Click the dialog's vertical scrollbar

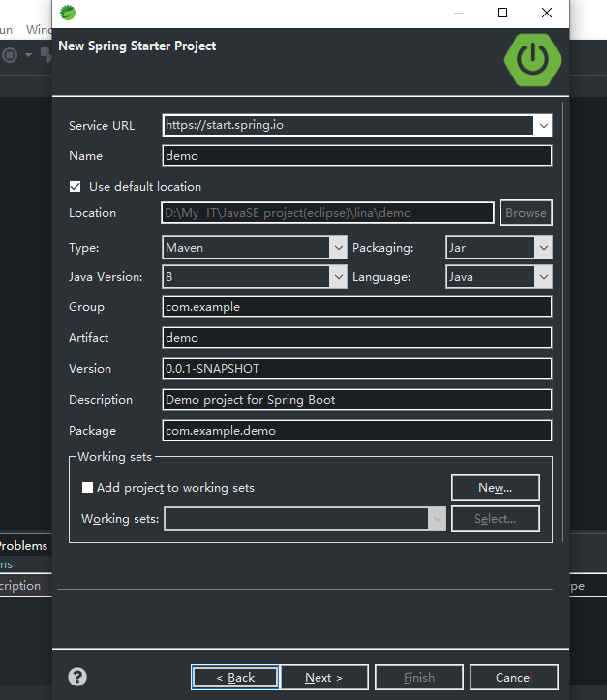click(562, 321)
